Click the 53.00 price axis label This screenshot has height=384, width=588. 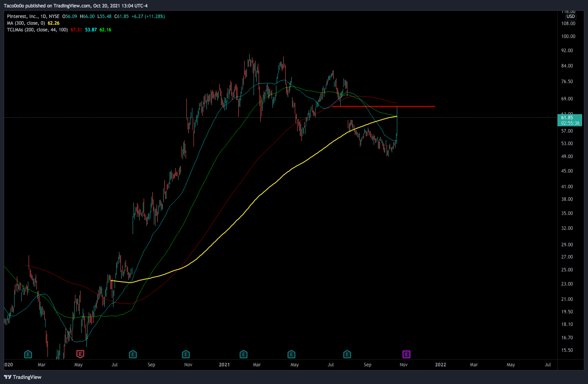coord(567,144)
